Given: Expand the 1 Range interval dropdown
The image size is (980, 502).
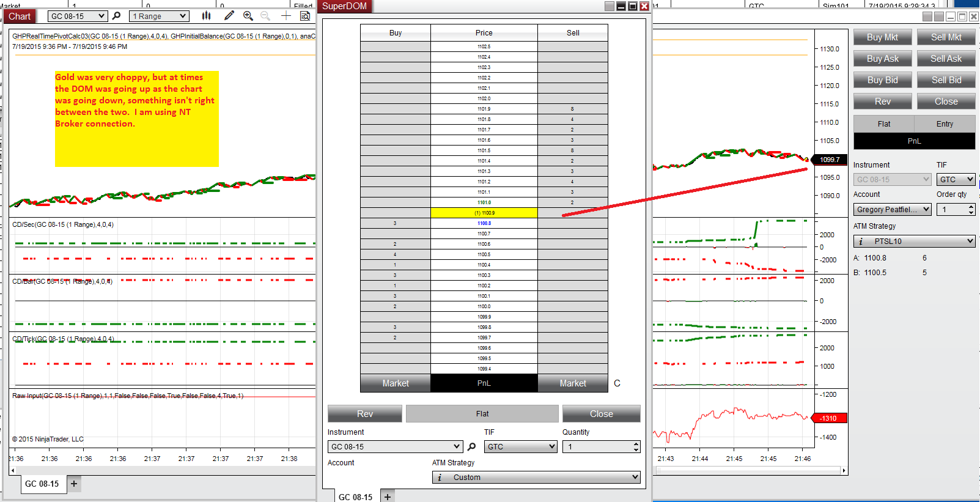Looking at the screenshot, I should pos(159,17).
